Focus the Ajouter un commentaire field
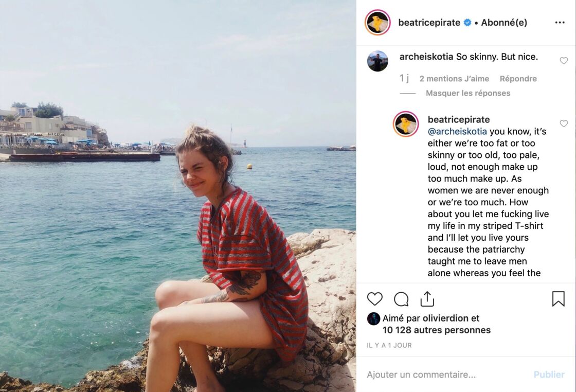The height and width of the screenshot is (392, 576). [446, 375]
